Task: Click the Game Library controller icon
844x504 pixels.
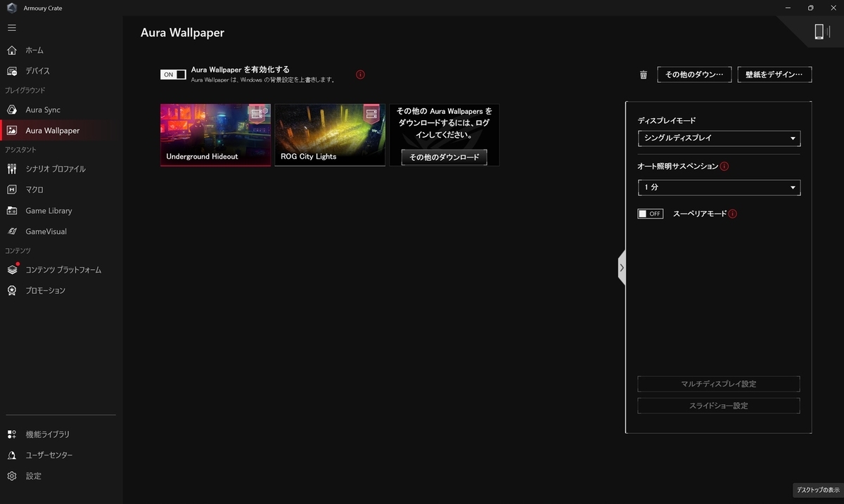Action: click(x=11, y=210)
